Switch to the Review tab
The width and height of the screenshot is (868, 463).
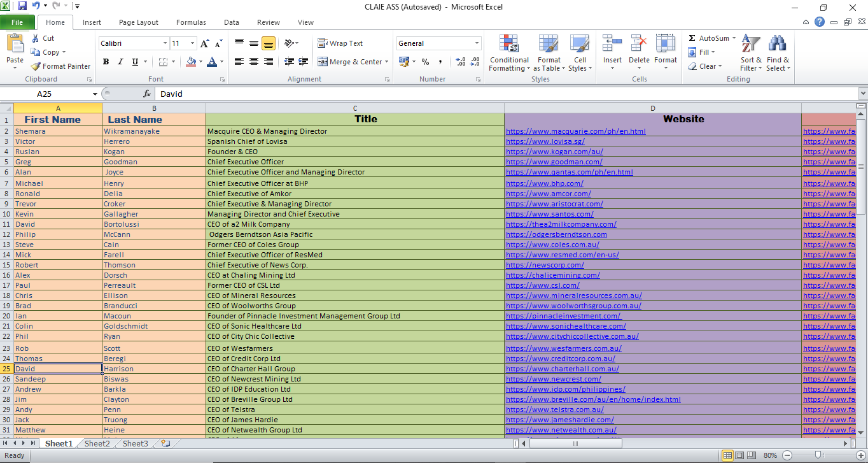point(269,22)
